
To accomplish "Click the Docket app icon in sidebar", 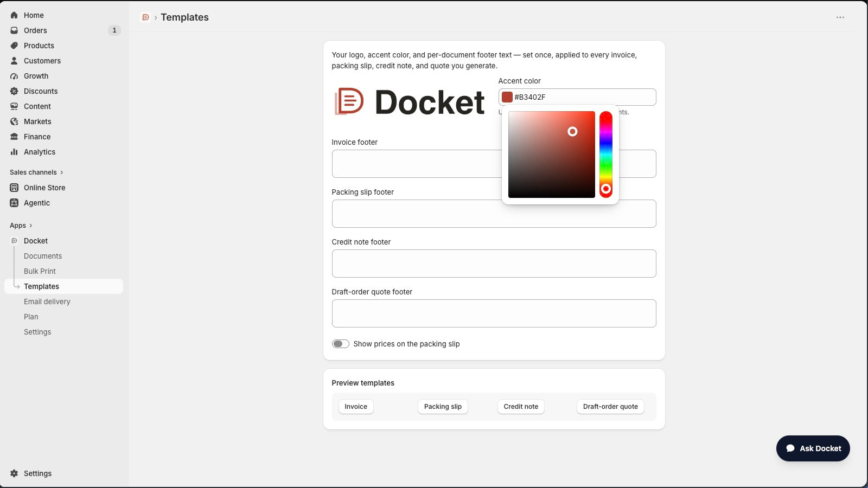I will click(x=14, y=241).
